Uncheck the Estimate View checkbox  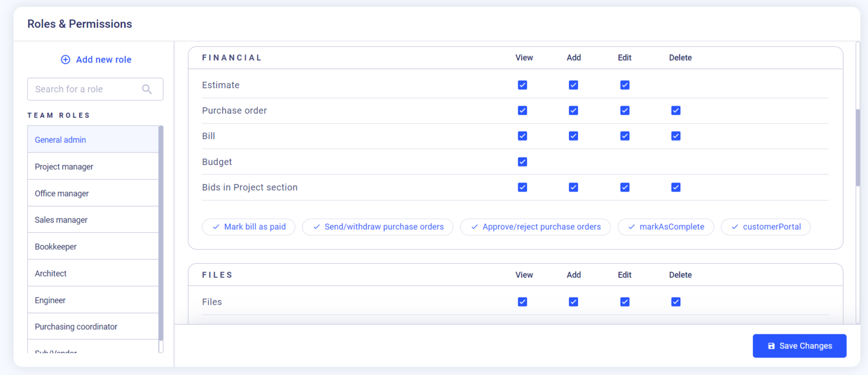point(522,85)
